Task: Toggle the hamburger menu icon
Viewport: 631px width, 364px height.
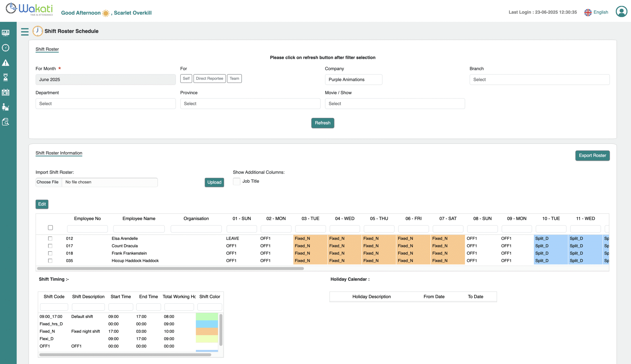Action: pos(25,32)
